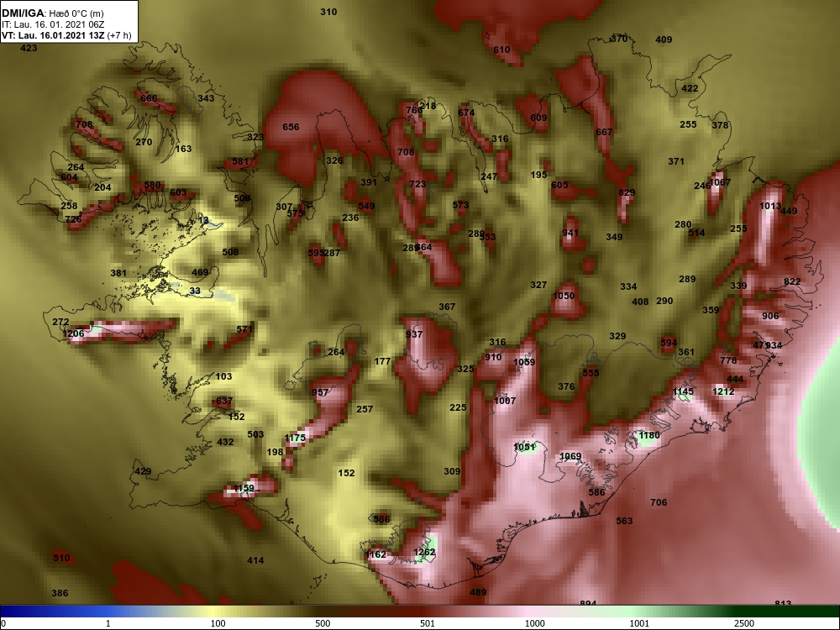Click the map value 1175
This screenshot has width=840, height=630.
295,438
